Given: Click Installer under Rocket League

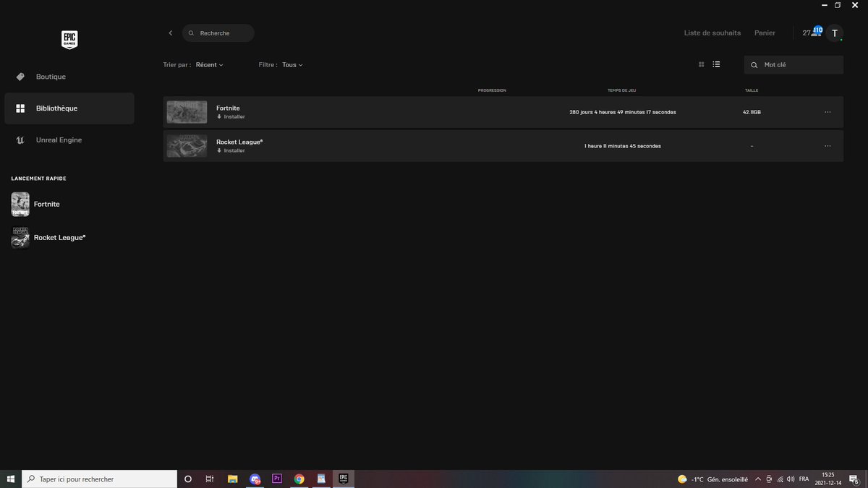Looking at the screenshot, I should click(x=231, y=150).
